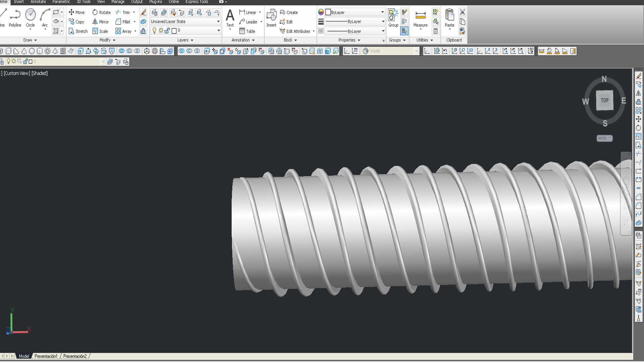Image resolution: width=644 pixels, height=362 pixels.
Task: Add a Leader annotation
Action: click(249, 22)
